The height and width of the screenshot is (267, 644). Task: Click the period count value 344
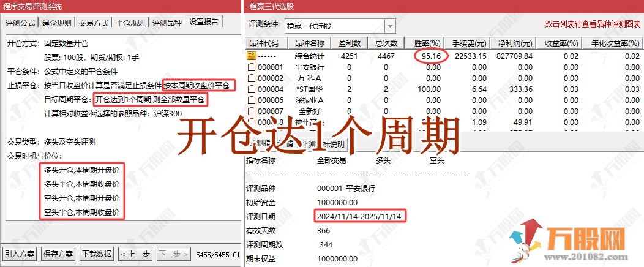(326, 245)
